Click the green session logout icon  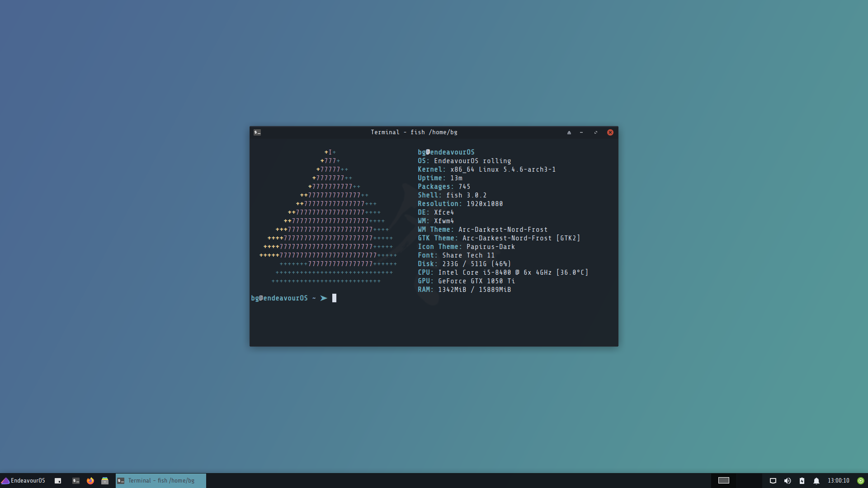tap(861, 481)
